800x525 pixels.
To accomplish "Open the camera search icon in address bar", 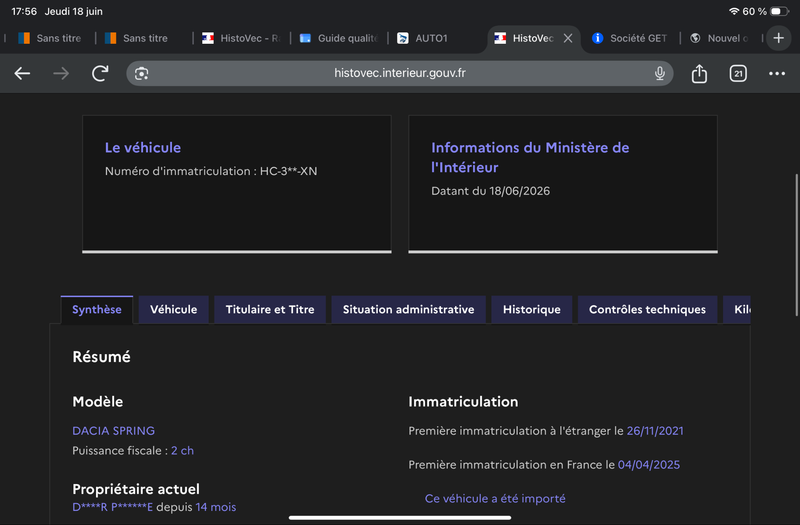I will click(141, 73).
